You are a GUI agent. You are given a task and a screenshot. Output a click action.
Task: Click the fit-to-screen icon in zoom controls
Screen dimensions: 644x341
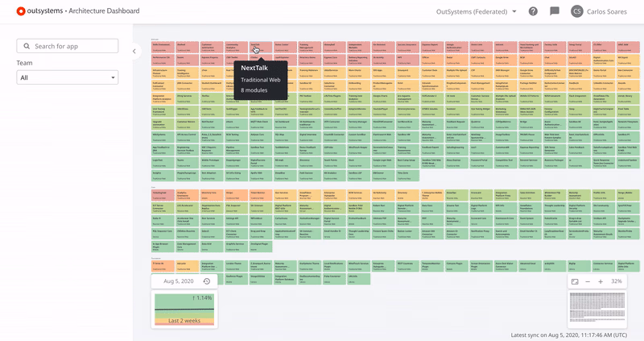pos(575,282)
